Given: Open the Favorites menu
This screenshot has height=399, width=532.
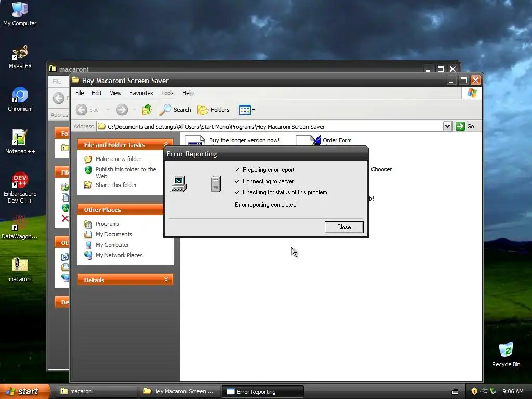Looking at the screenshot, I should (141, 93).
